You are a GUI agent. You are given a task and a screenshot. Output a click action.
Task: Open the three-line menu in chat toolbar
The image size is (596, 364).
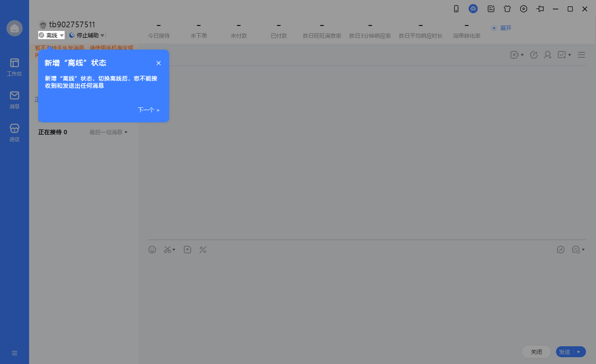pos(581,55)
